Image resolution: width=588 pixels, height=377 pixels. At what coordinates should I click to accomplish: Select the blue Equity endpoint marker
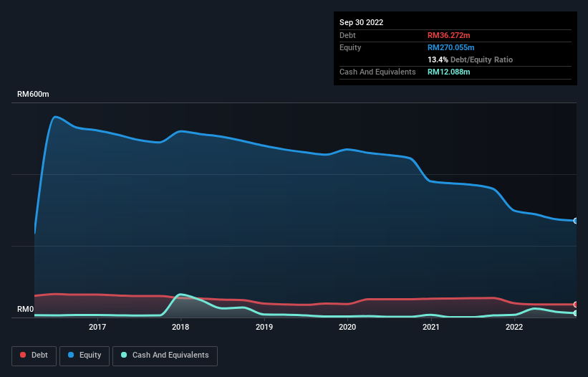coord(576,221)
